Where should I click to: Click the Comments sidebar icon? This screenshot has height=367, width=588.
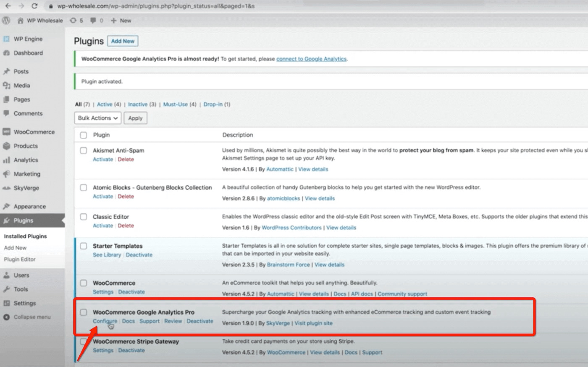(6, 113)
